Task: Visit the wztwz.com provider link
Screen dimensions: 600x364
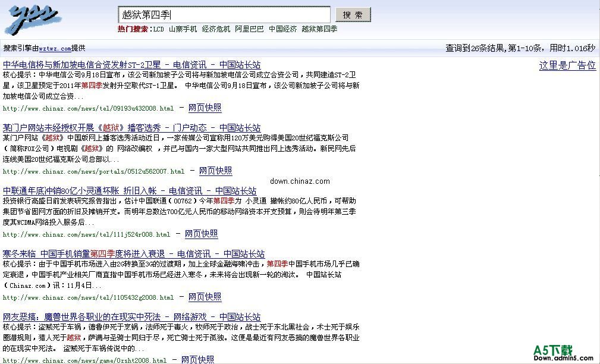Action: [x=55, y=48]
